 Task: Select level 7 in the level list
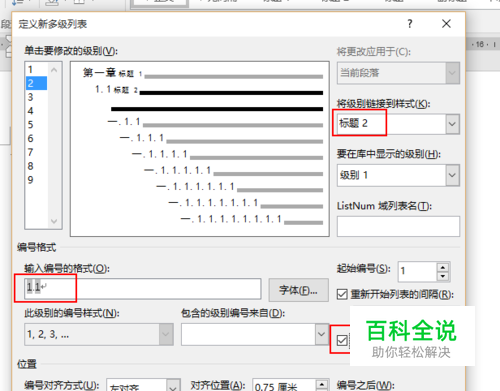click(x=36, y=152)
